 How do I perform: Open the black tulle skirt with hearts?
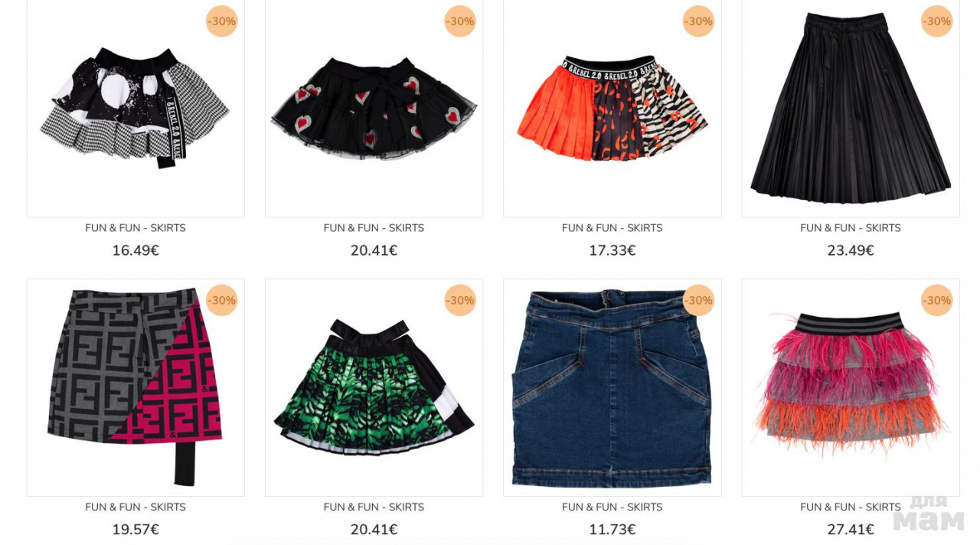pos(374,108)
